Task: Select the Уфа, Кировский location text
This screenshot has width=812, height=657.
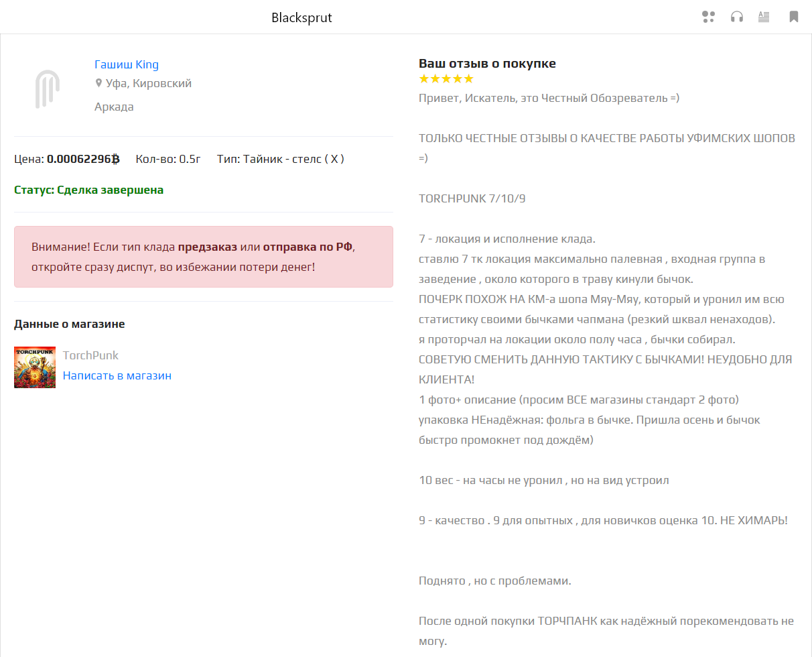Action: pos(149,84)
